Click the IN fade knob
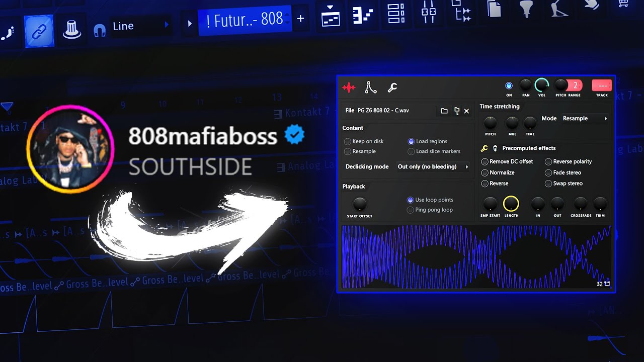Image resolution: width=644 pixels, height=362 pixels. click(538, 204)
